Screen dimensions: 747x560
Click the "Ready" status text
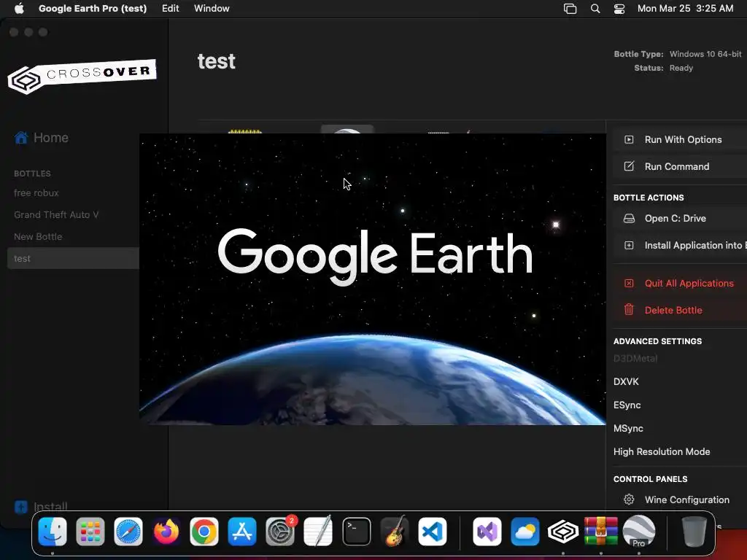(681, 68)
